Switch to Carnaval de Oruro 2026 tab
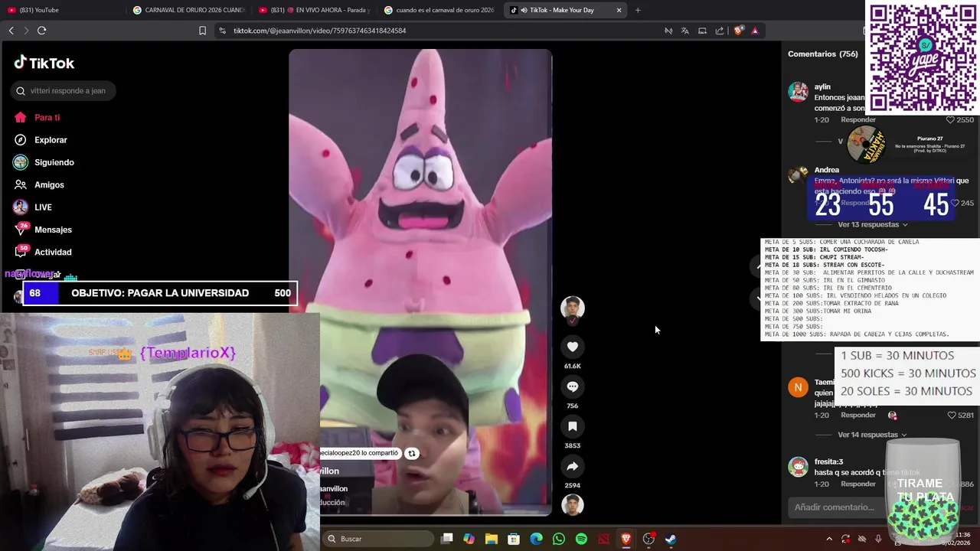980x551 pixels. tap(189, 10)
